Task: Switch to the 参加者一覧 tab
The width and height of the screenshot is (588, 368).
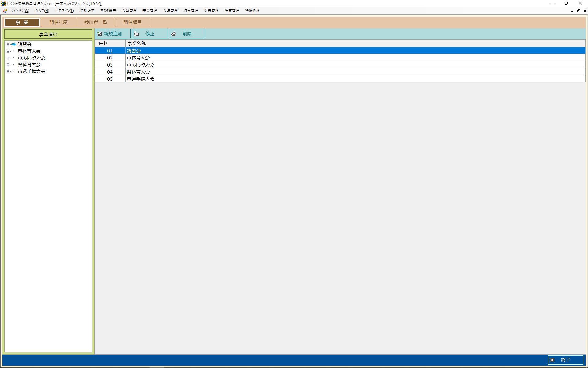Action: tap(96, 22)
